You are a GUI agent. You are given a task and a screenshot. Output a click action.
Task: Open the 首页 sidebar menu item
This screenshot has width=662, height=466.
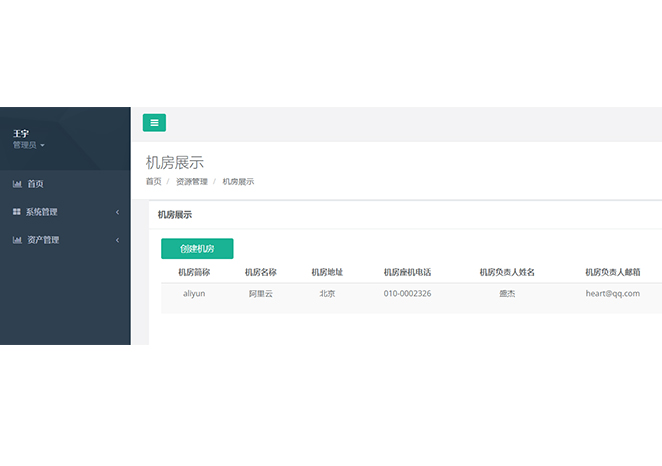tap(35, 184)
